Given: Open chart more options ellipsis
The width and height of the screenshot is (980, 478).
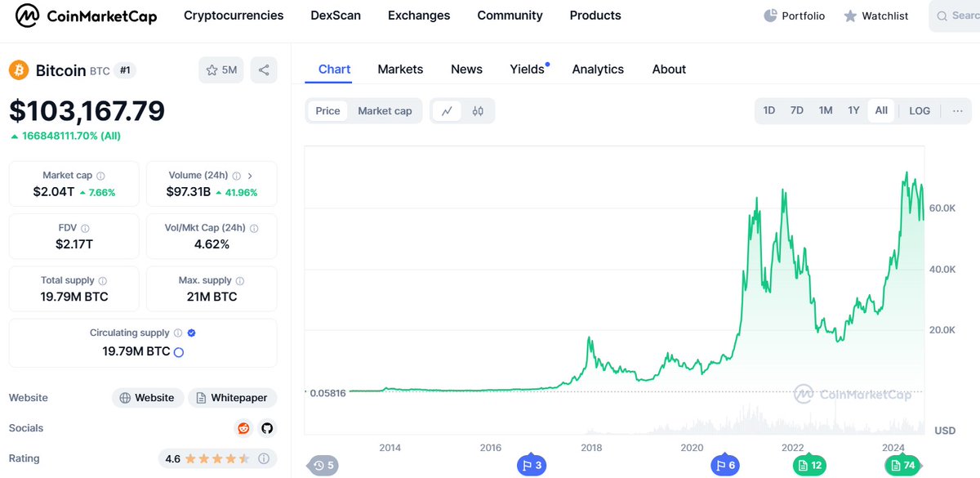Looking at the screenshot, I should pos(957,110).
